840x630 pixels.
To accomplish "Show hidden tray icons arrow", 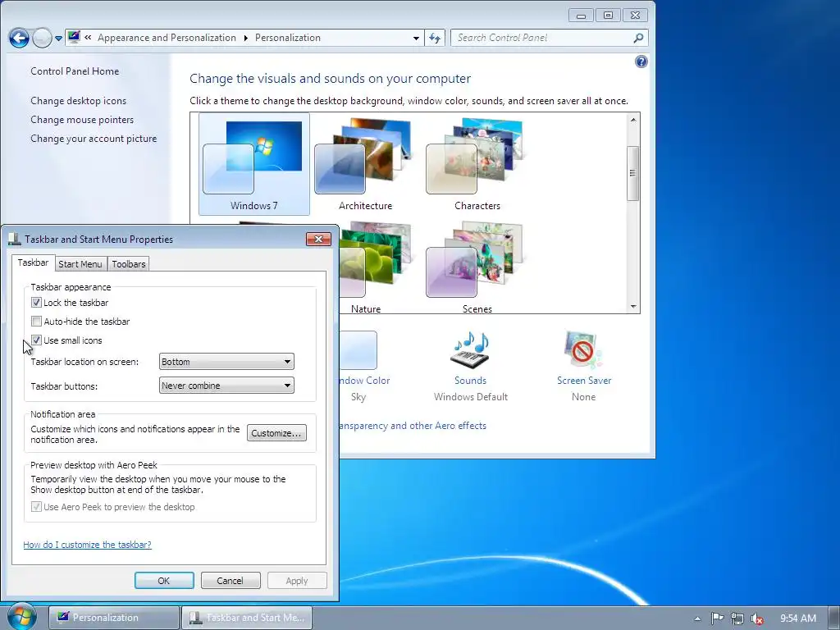I will pyautogui.click(x=697, y=619).
